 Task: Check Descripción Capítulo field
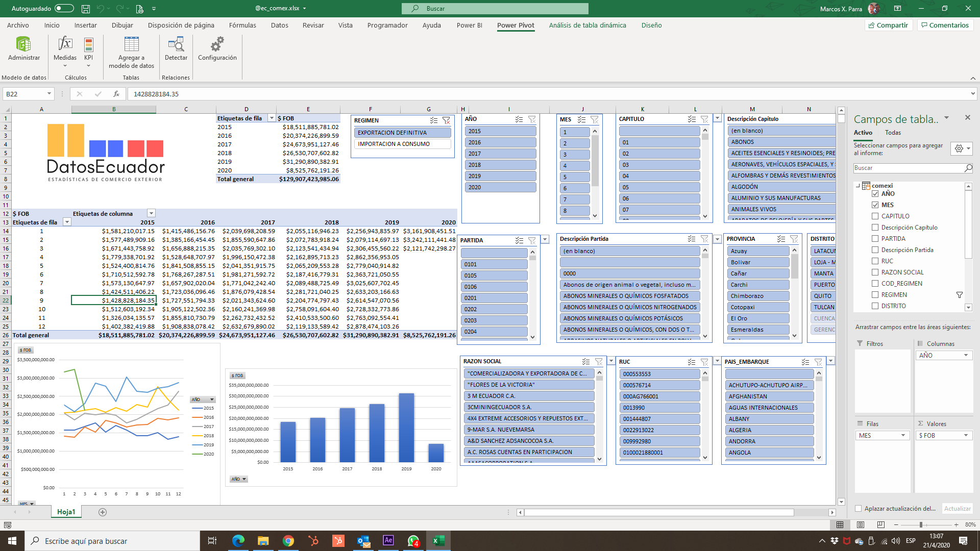tap(875, 228)
